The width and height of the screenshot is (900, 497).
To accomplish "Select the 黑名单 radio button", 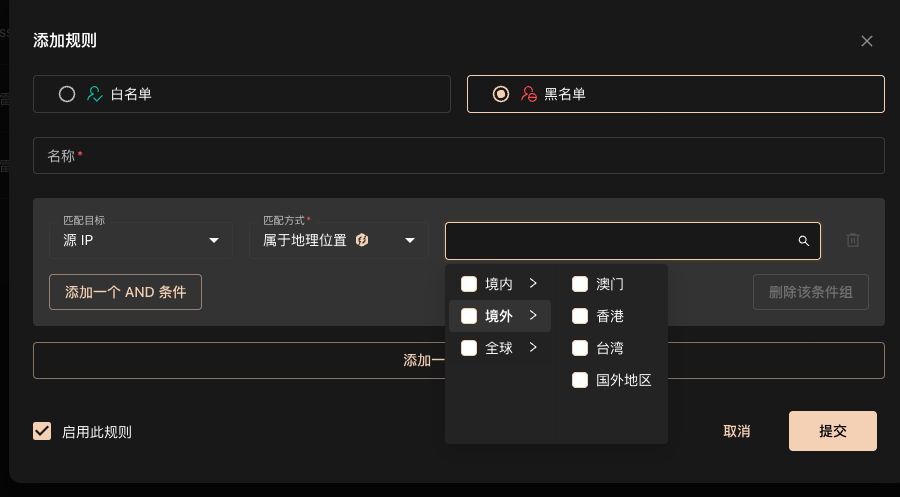I will (x=501, y=94).
